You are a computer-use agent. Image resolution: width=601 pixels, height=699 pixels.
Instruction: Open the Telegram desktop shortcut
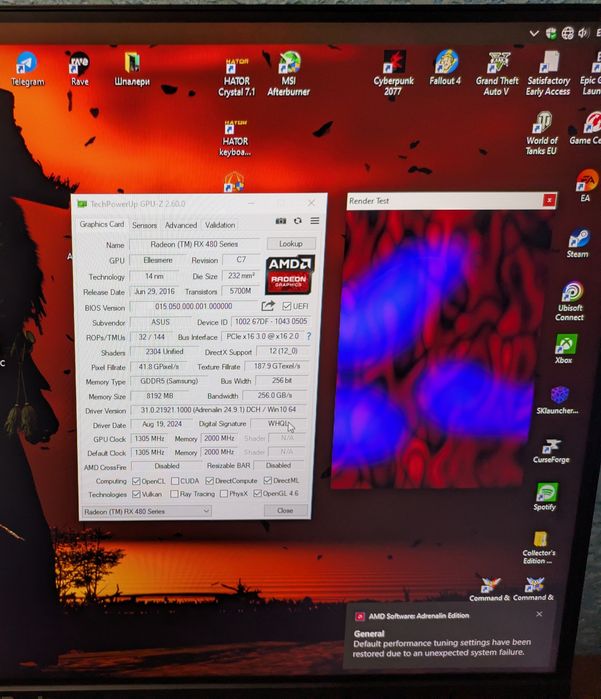pos(27,69)
